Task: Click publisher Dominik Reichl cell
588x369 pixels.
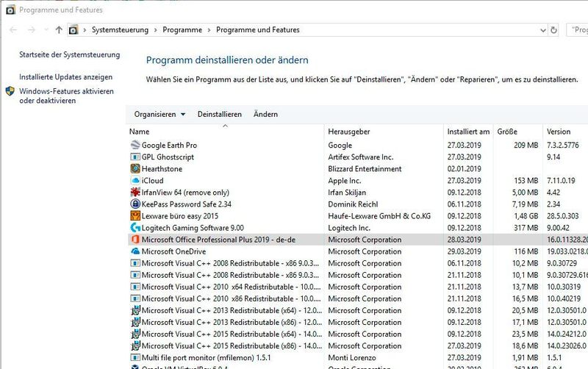Action: point(353,204)
